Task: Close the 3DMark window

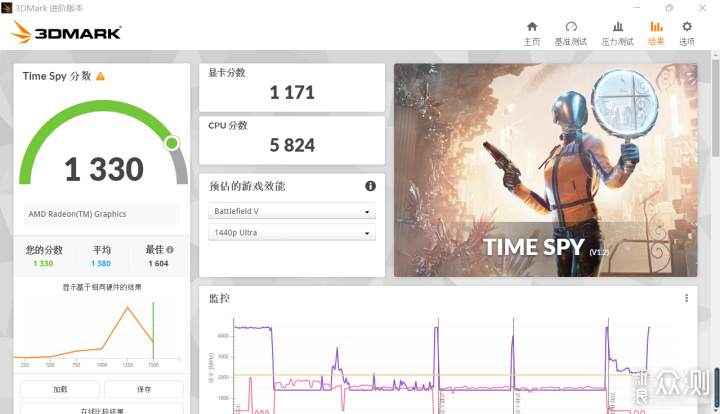Action: coord(703,8)
